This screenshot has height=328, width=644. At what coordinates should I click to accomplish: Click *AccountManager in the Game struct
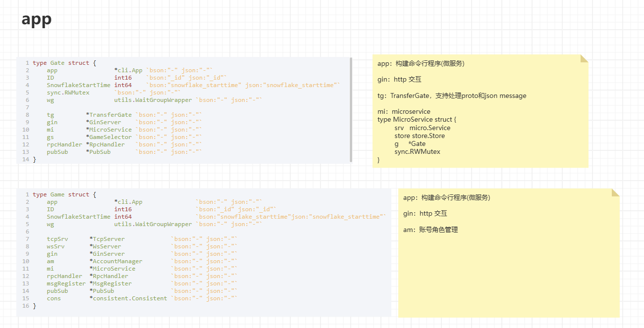pyautogui.click(x=116, y=261)
